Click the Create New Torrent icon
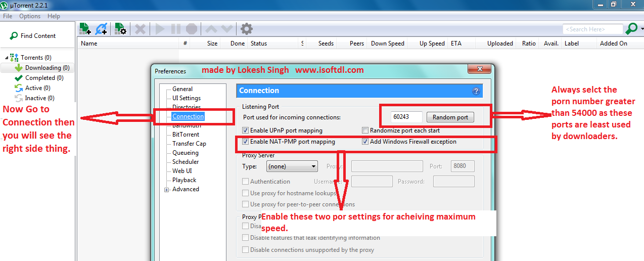This screenshot has width=644, height=261. [x=120, y=29]
